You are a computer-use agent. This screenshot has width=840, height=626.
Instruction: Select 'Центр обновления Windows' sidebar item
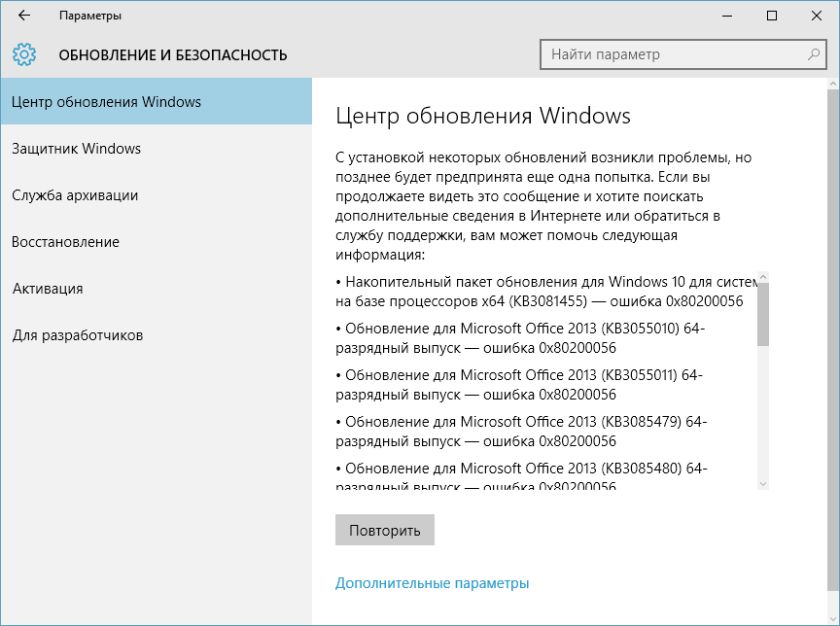[x=156, y=101]
